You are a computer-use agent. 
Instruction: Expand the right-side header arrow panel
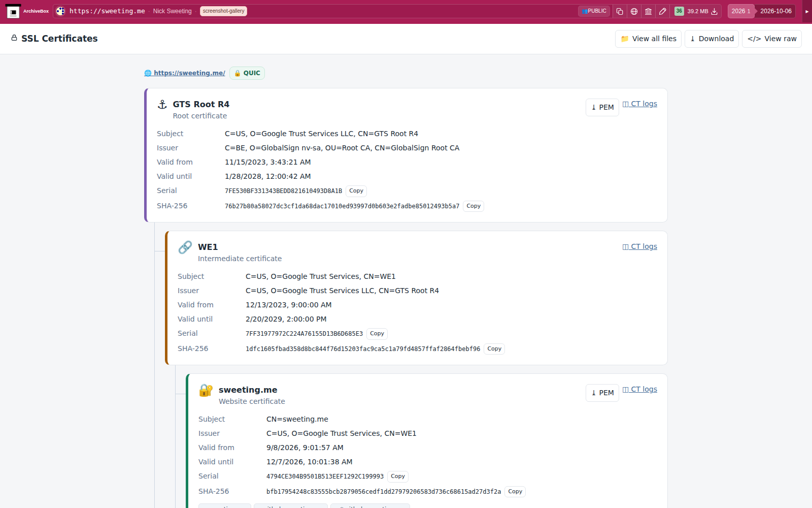[807, 11]
